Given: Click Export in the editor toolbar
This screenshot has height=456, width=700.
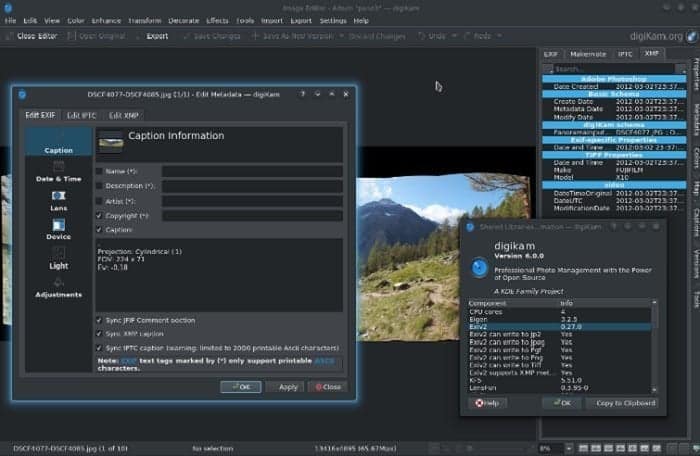Looking at the screenshot, I should 152,36.
